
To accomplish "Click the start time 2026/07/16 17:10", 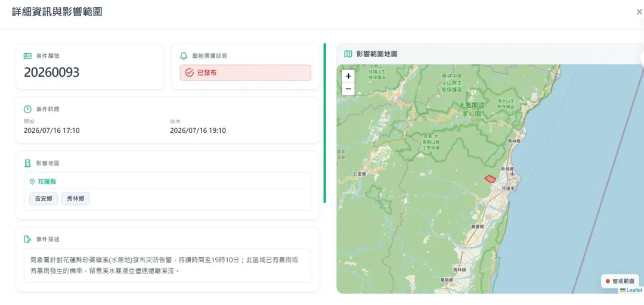I will click(x=52, y=130).
